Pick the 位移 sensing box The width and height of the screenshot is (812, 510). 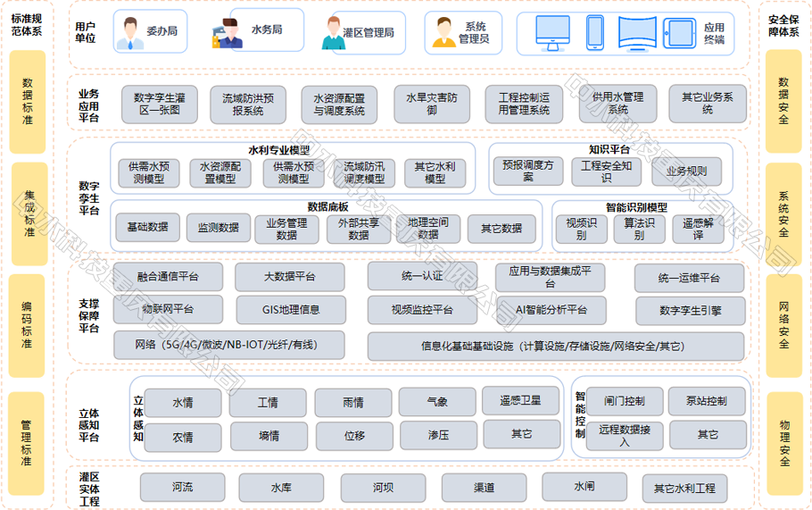(x=355, y=437)
